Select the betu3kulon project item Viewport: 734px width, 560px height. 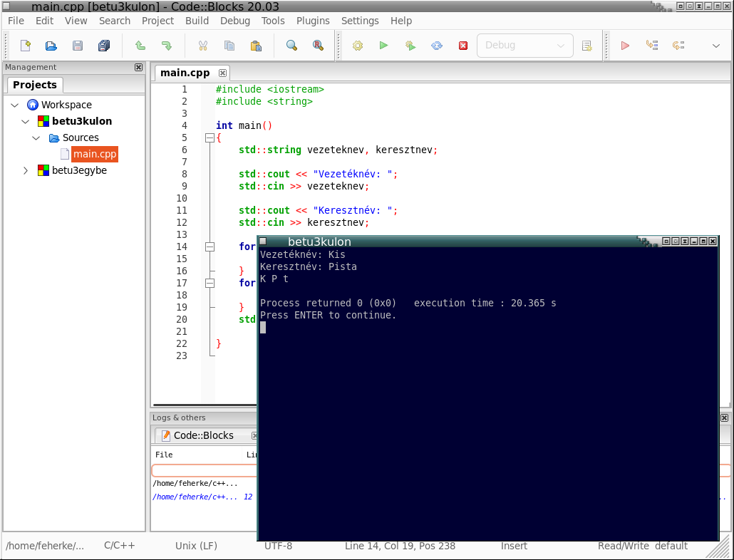click(x=82, y=122)
